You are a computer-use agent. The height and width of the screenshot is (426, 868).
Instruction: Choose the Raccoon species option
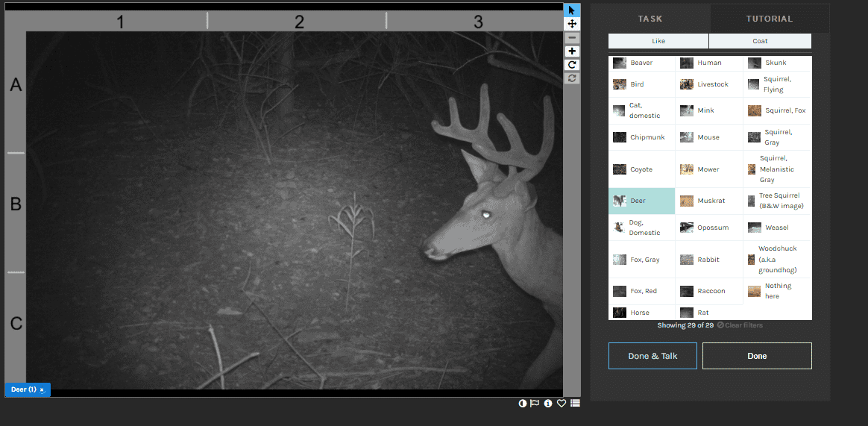(x=709, y=291)
